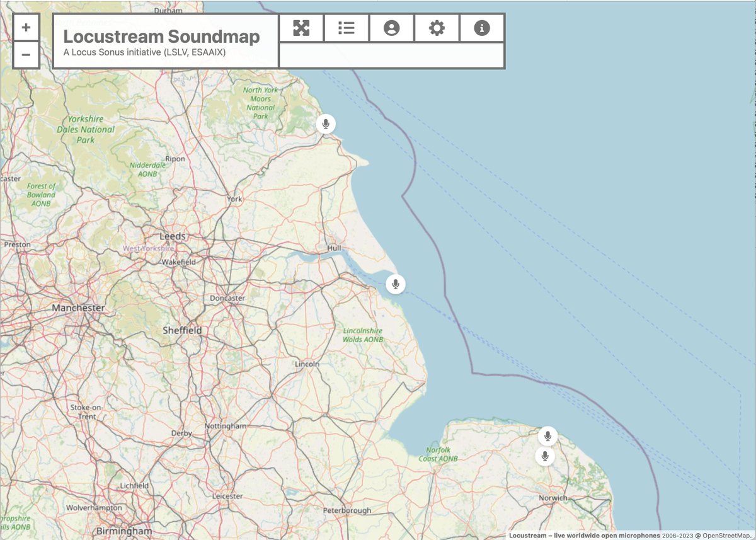Click the Lincolnshire Wolds AONB label
The width and height of the screenshot is (756, 540).
tap(363, 335)
